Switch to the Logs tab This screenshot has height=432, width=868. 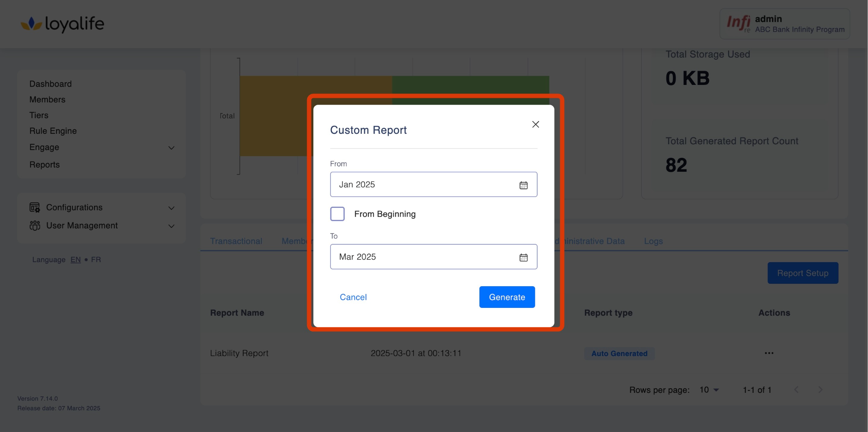coord(653,241)
